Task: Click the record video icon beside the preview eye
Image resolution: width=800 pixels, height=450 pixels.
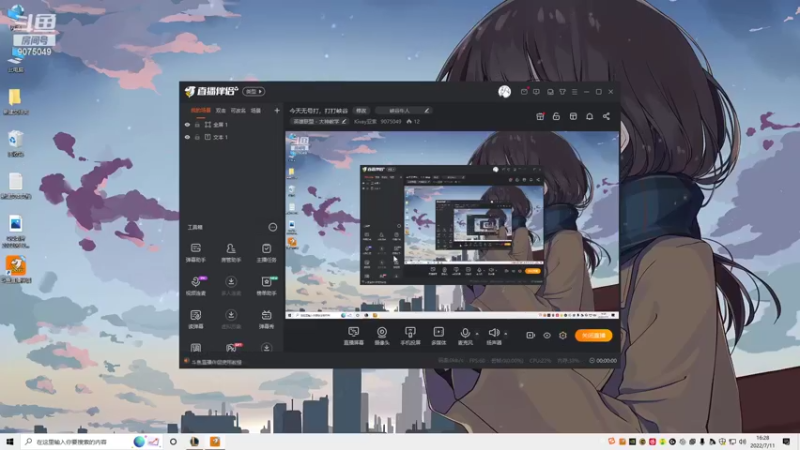Action: pyautogui.click(x=531, y=335)
